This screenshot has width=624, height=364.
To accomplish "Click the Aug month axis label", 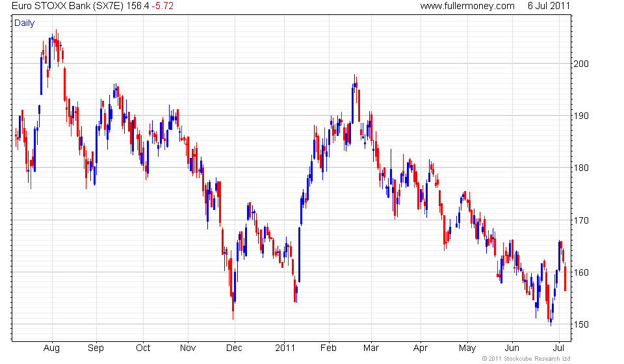I will [x=51, y=348].
